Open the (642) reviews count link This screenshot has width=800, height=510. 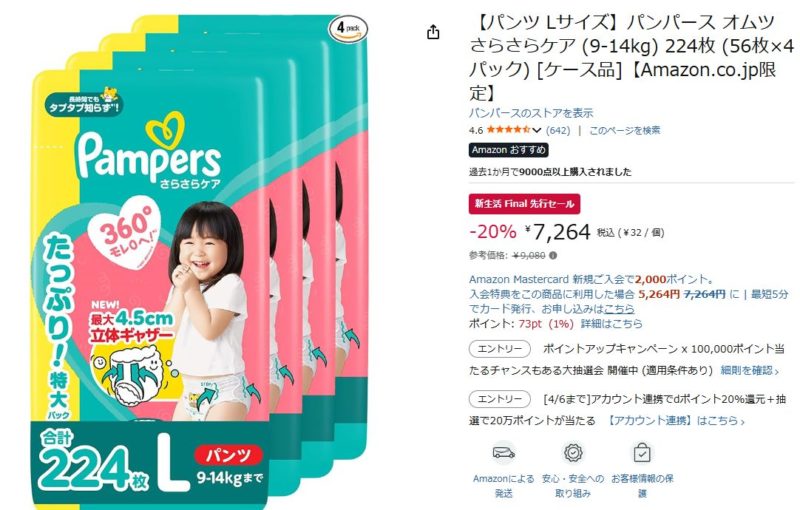click(558, 131)
